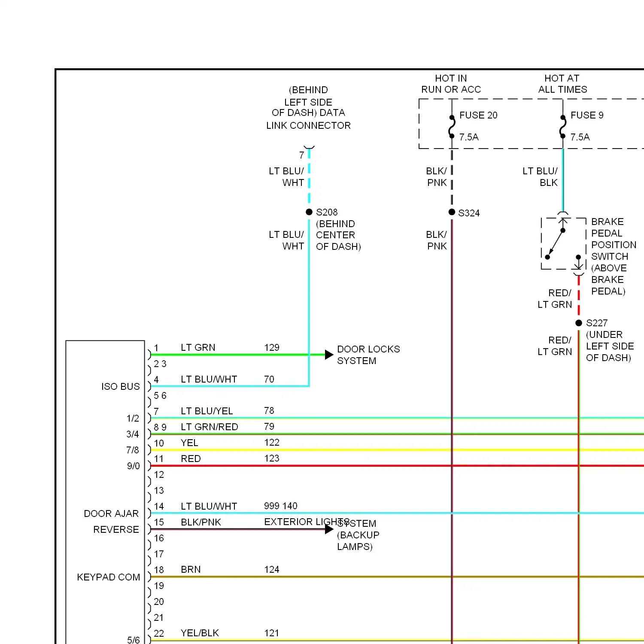Click the RED wire label on pin 11
Image resolution: width=644 pixels, height=644 pixels.
click(191, 459)
